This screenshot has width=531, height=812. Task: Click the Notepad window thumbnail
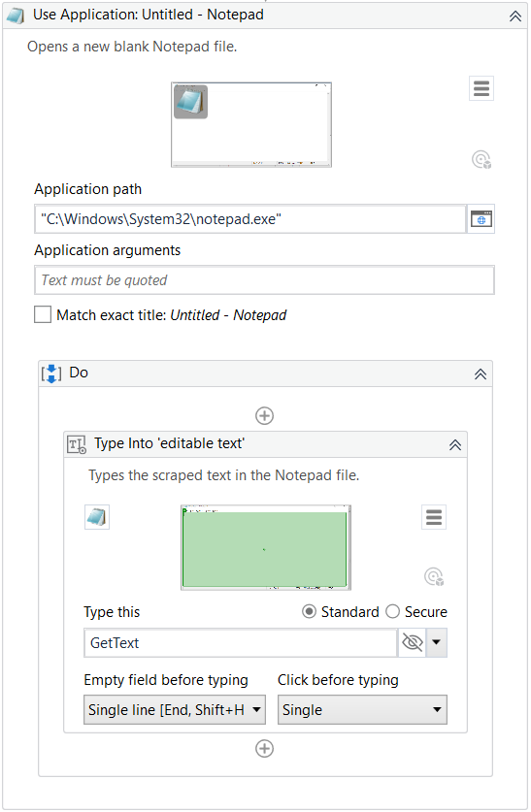[251, 125]
